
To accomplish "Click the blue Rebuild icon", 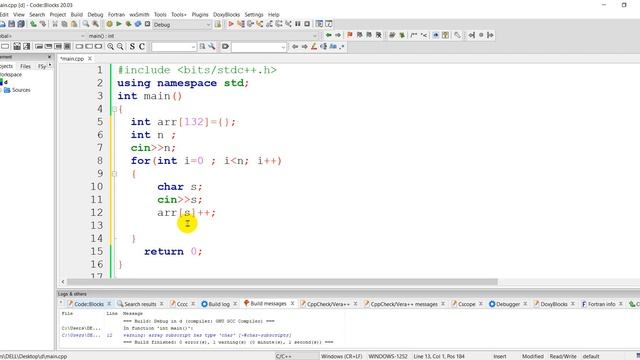I will point(138,24).
